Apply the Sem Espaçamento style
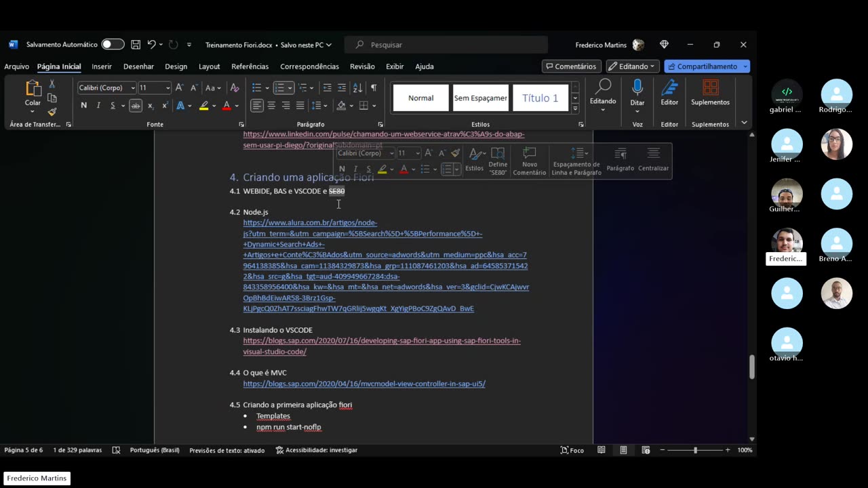The width and height of the screenshot is (868, 488). coord(480,98)
